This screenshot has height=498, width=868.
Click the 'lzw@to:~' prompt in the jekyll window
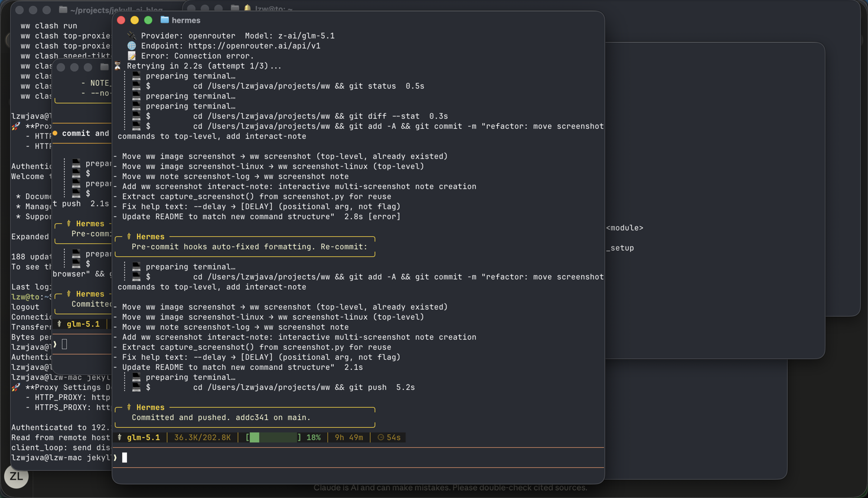pyautogui.click(x=30, y=297)
